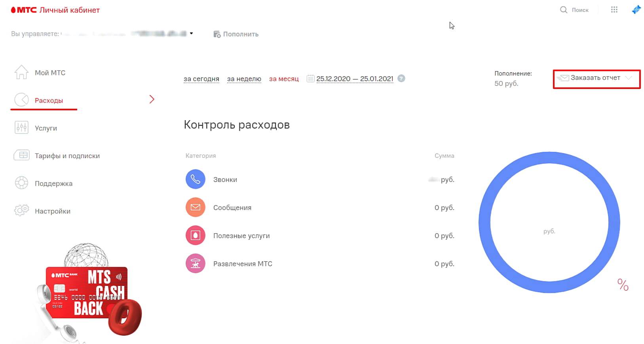Go to Услуги section
This screenshot has width=644, height=344.
[x=46, y=128]
